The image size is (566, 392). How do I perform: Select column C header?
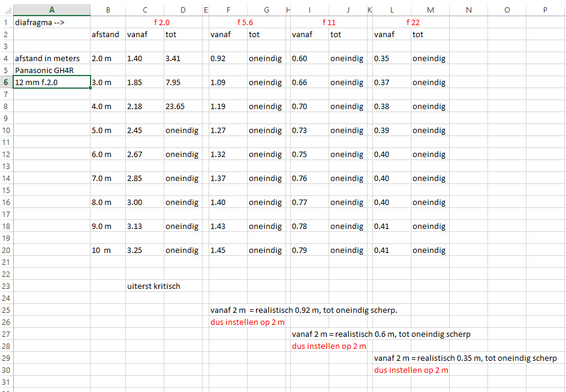[144, 10]
